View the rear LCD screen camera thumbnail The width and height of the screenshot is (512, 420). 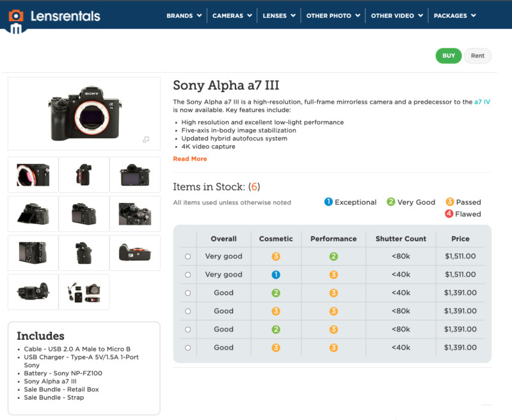(x=135, y=175)
